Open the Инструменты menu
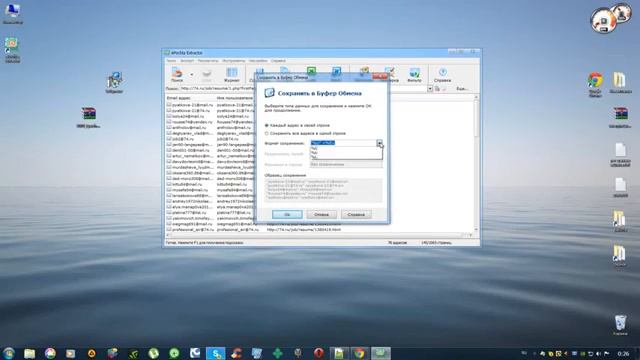640x360 pixels. [x=233, y=61]
